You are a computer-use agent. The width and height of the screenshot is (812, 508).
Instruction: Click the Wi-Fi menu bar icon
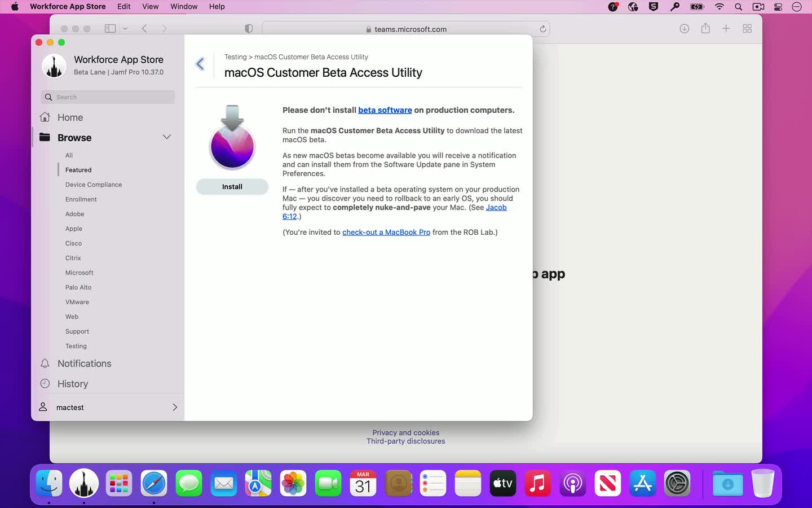(x=719, y=7)
